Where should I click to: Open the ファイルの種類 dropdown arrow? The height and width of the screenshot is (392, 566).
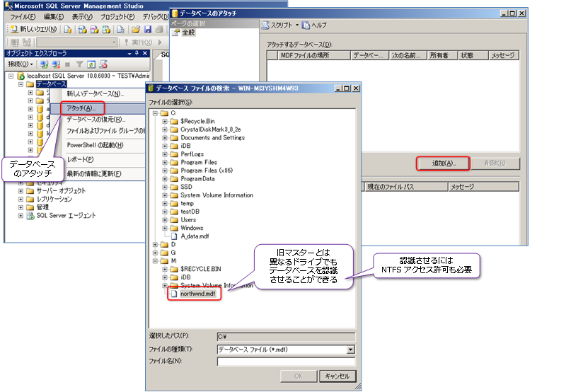coord(350,350)
